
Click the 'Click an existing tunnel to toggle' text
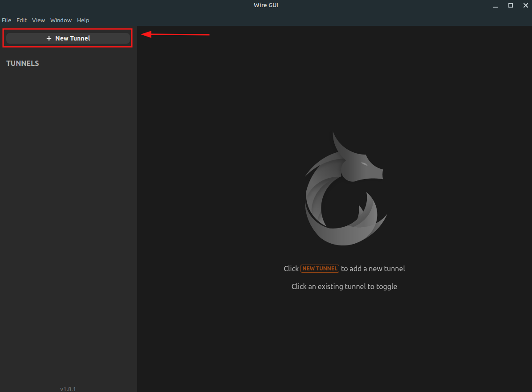pos(344,286)
